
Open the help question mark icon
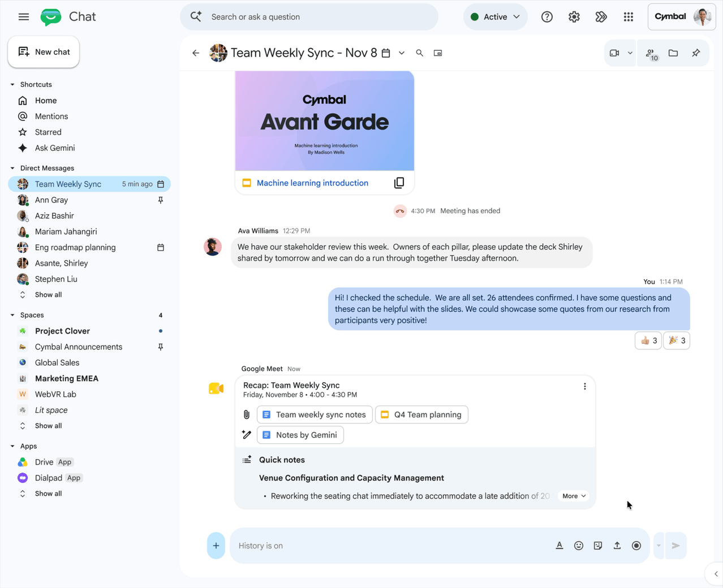click(x=546, y=17)
